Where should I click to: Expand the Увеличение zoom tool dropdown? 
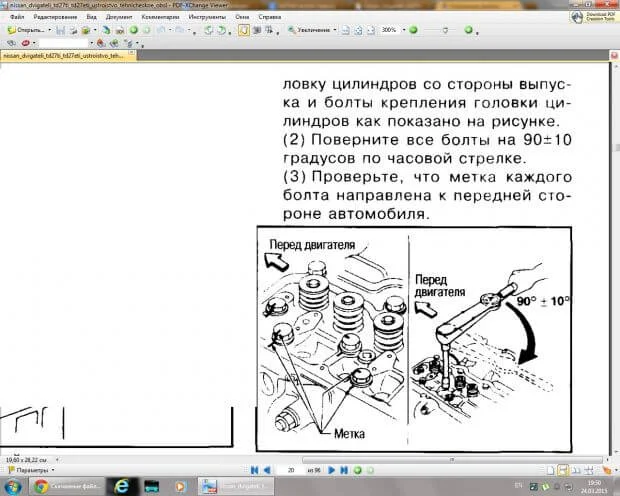tap(334, 30)
